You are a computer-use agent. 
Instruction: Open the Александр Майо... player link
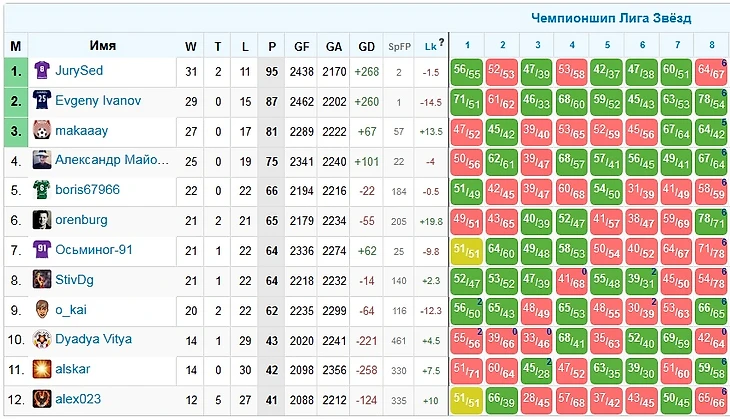pos(112,161)
